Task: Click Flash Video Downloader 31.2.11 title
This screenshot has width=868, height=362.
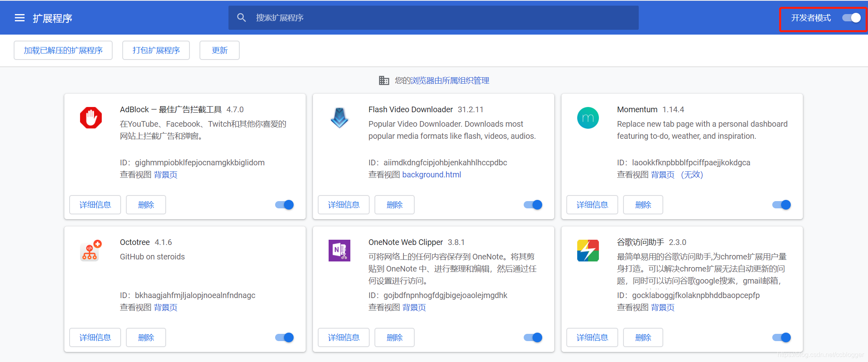Action: click(x=426, y=109)
